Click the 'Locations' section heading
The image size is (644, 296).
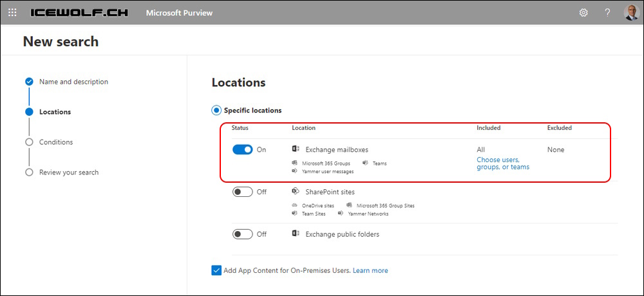point(239,82)
